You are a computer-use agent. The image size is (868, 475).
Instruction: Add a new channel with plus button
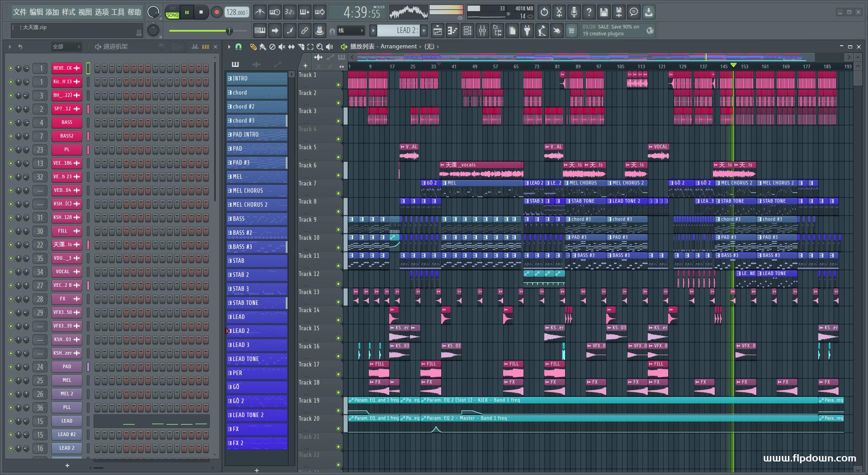67,465
